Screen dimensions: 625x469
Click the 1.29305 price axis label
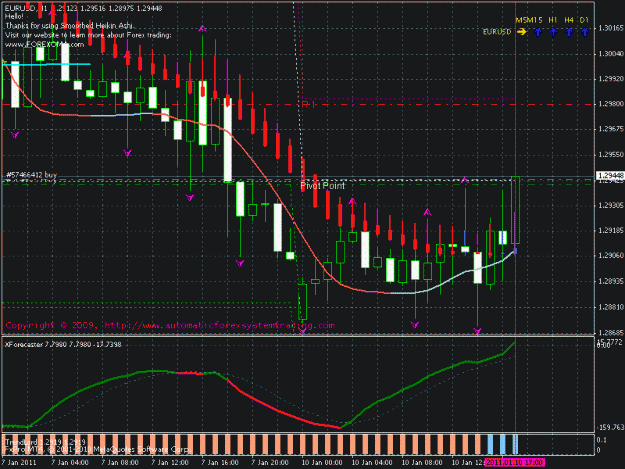(x=610, y=205)
